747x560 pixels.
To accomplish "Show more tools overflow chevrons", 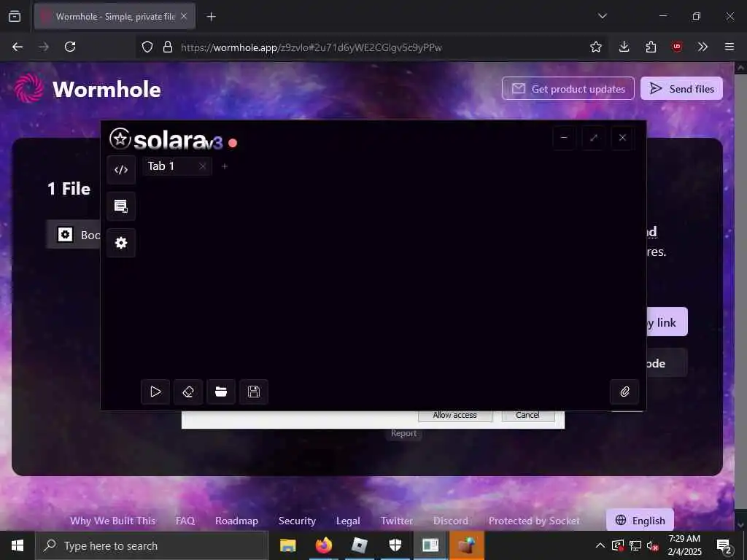I will (x=703, y=47).
